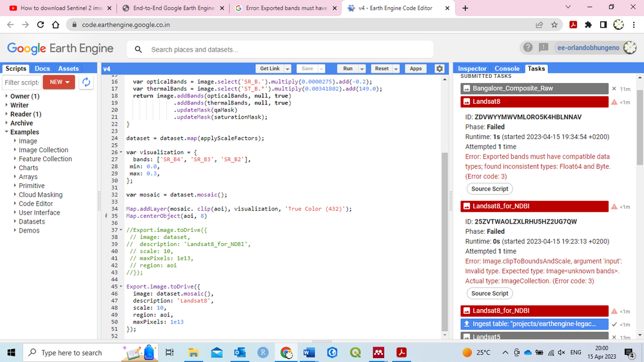The width and height of the screenshot is (644, 362).
Task: Toggle the Chrome side panel
Action: (603, 24)
